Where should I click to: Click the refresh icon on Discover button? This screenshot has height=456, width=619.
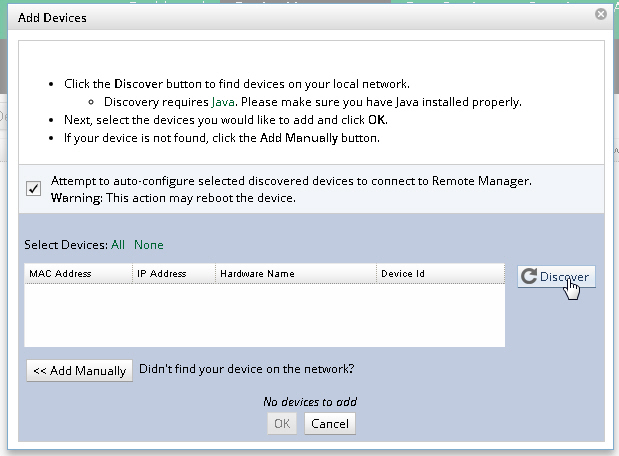530,277
